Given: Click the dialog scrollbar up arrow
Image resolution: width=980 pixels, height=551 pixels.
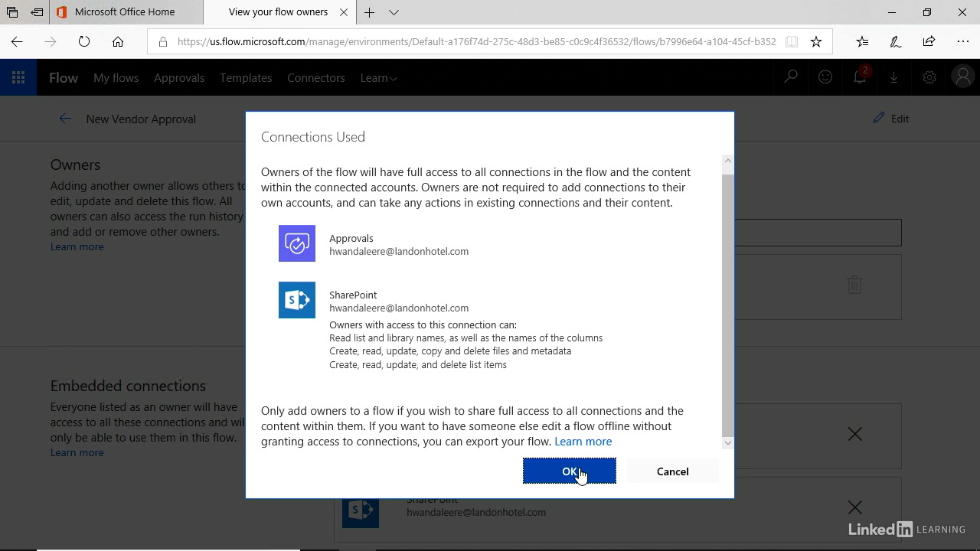Looking at the screenshot, I should click(727, 161).
